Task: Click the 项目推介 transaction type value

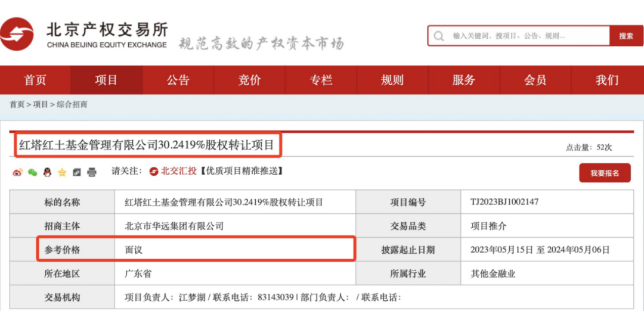Action: [488, 226]
